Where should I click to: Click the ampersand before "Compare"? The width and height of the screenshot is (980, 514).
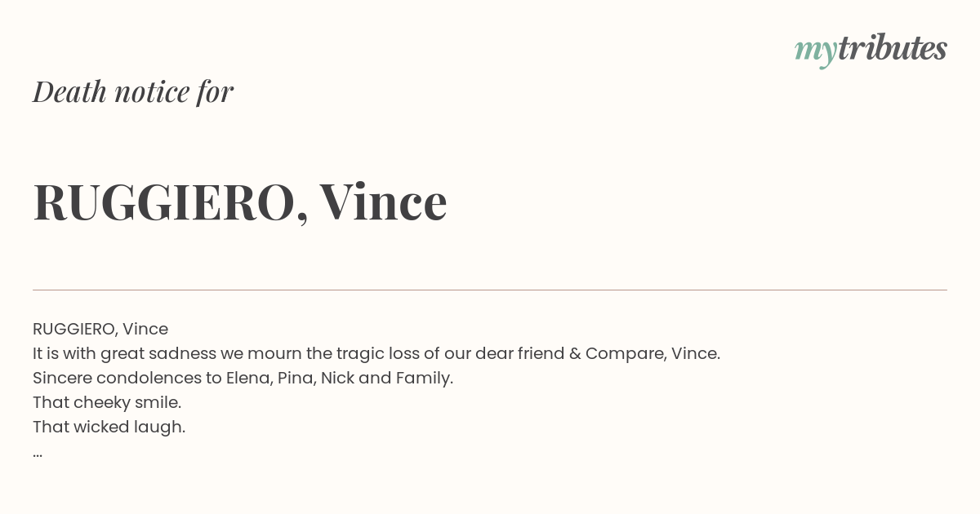575,353
